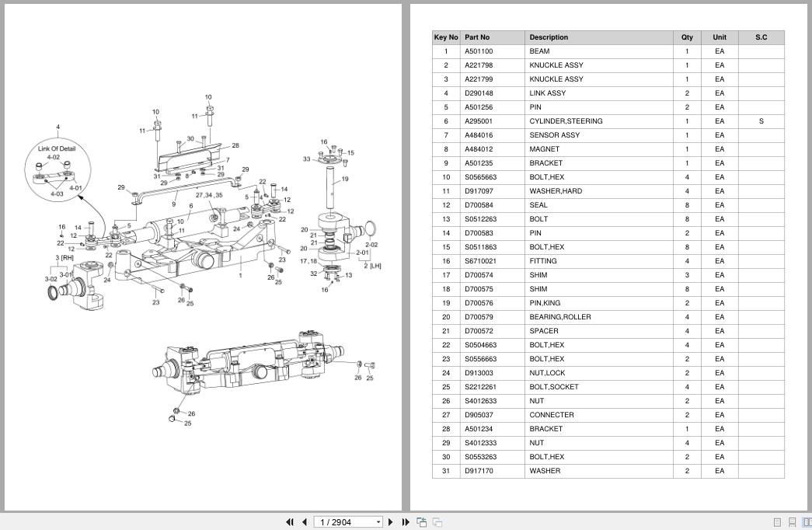Select part number S0565663
This screenshot has height=530, width=812.
point(480,177)
